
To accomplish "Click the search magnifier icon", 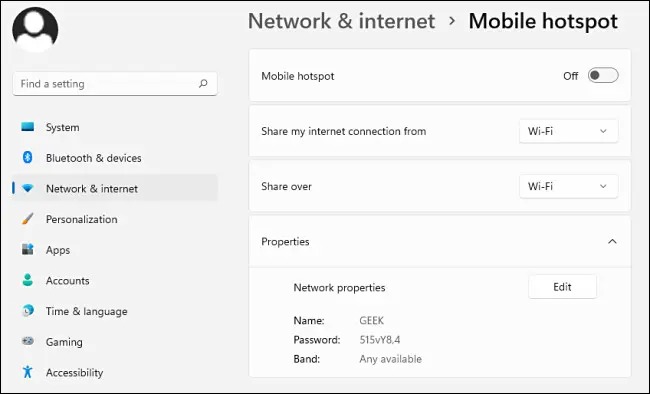I will pyautogui.click(x=203, y=84).
